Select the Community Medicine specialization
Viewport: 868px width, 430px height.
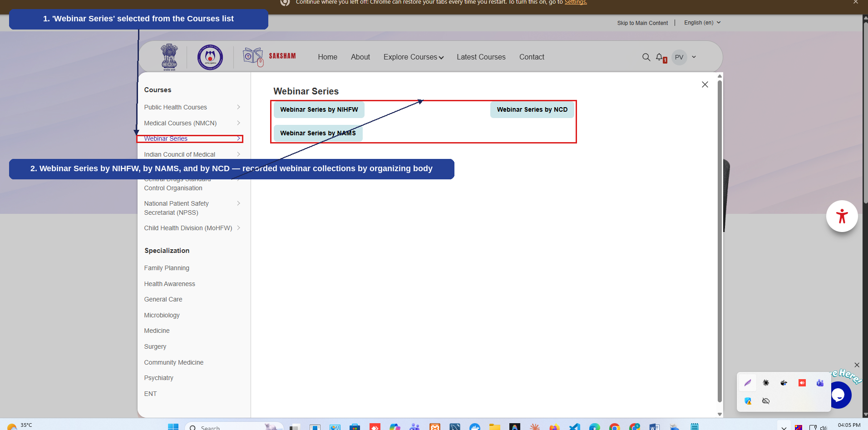pyautogui.click(x=174, y=363)
